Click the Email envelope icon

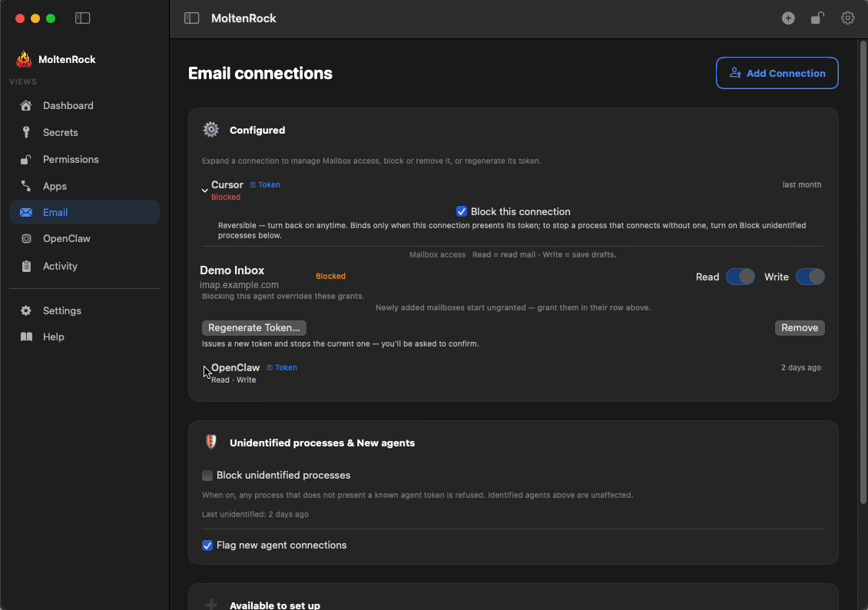pos(25,213)
